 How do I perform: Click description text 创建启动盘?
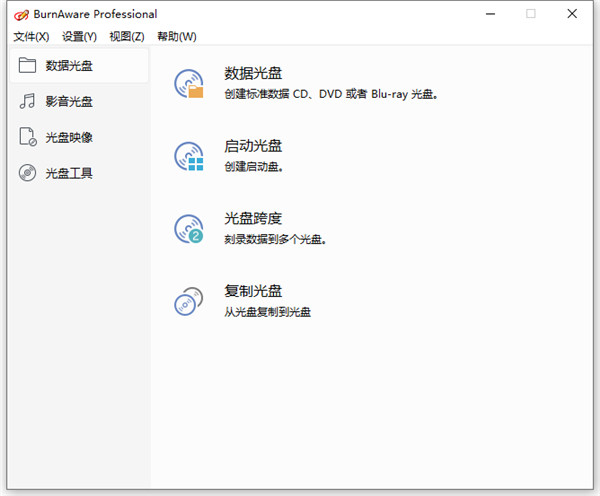[x=253, y=167]
